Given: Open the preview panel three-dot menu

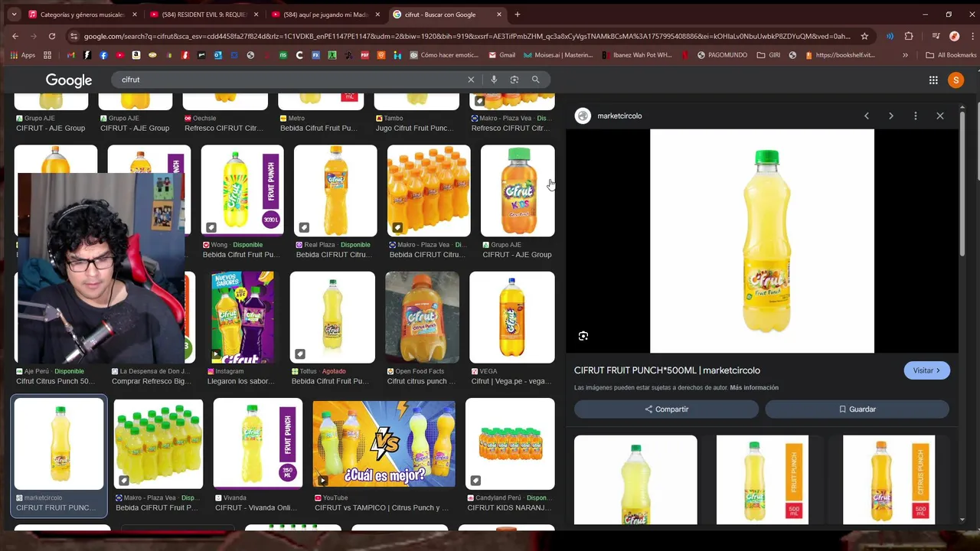Looking at the screenshot, I should tap(916, 116).
